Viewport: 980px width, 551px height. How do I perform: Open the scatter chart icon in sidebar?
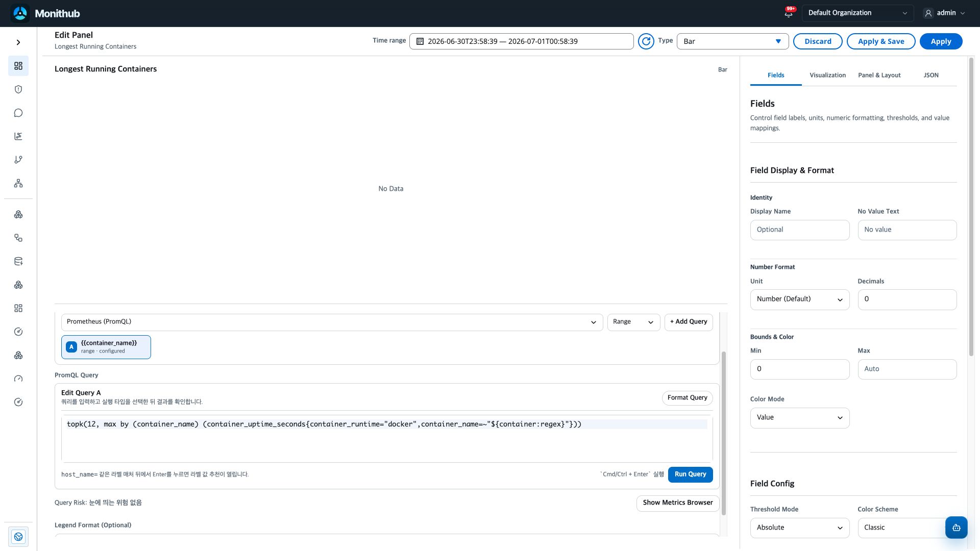click(x=18, y=136)
